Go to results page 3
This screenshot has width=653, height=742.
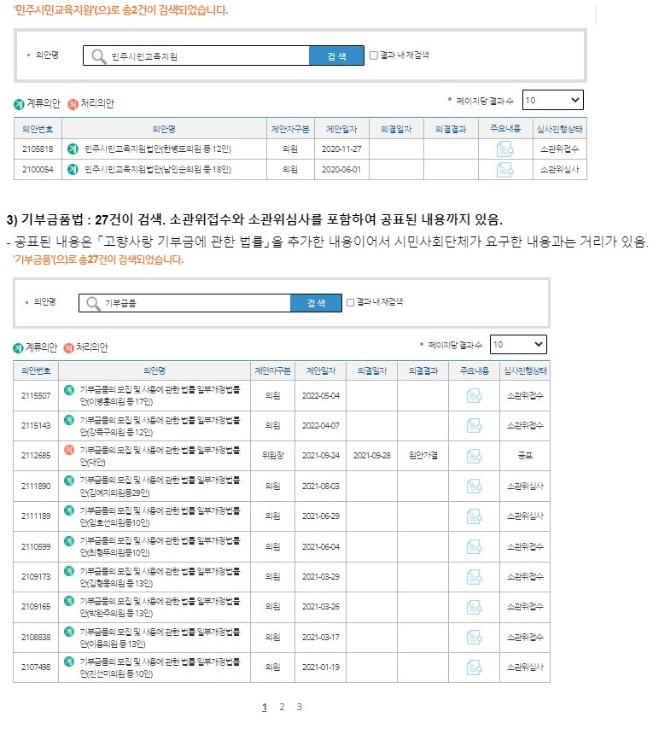point(299,707)
